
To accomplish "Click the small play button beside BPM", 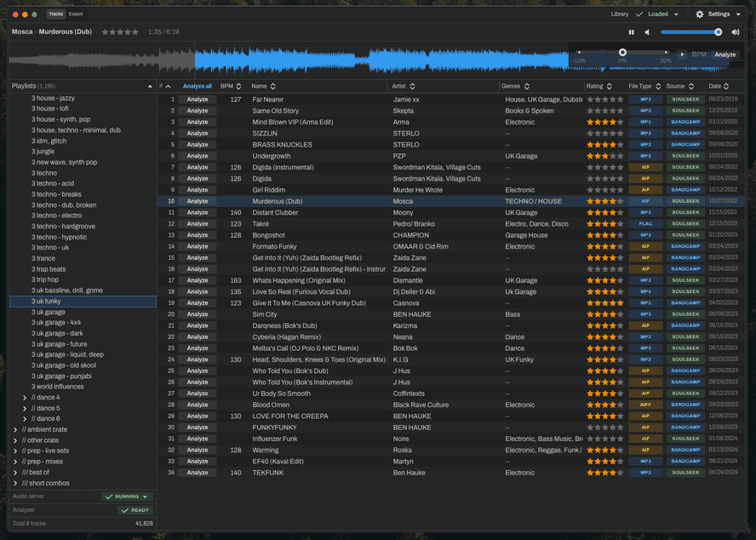I will click(x=682, y=55).
